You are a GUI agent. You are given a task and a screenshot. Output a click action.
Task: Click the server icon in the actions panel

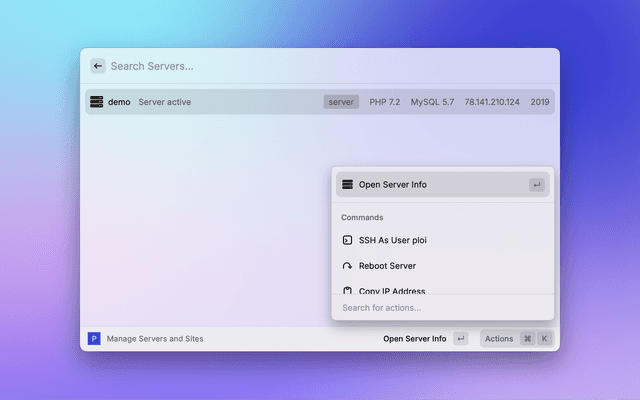click(x=347, y=184)
